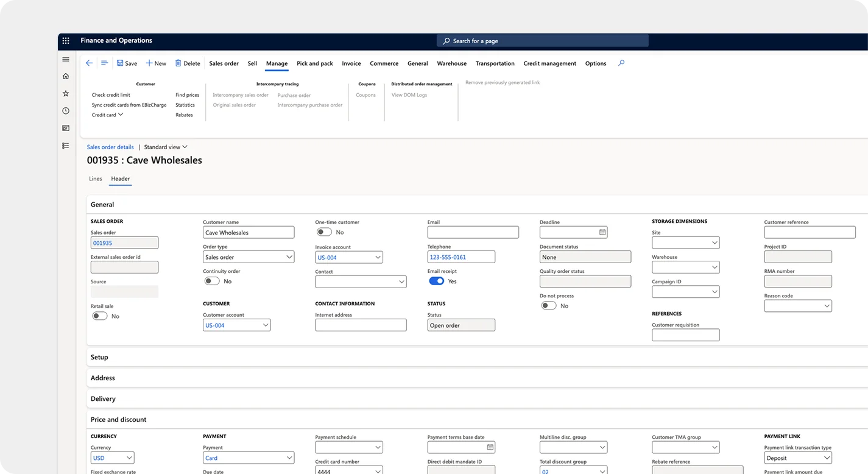Click the back arrow in action pane

tap(90, 63)
